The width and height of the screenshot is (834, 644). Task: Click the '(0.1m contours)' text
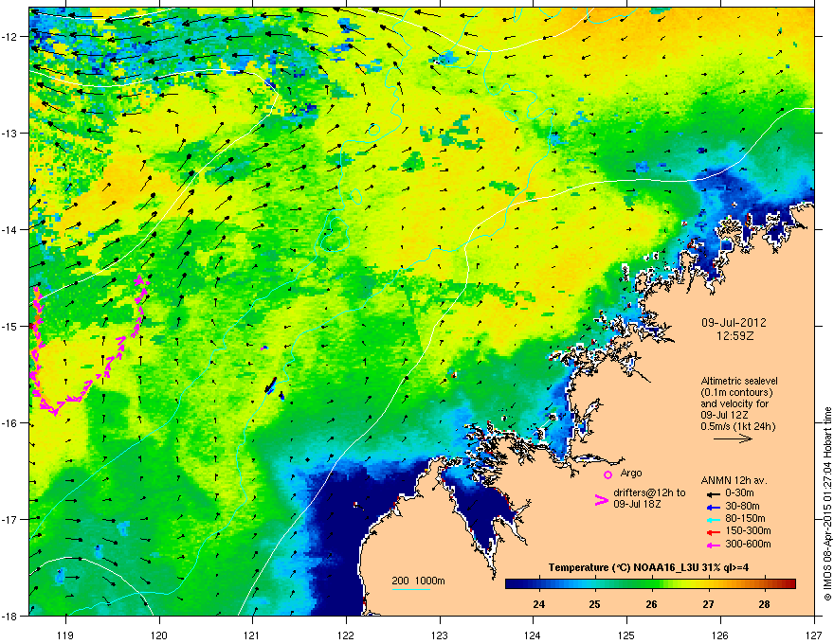[x=736, y=393]
